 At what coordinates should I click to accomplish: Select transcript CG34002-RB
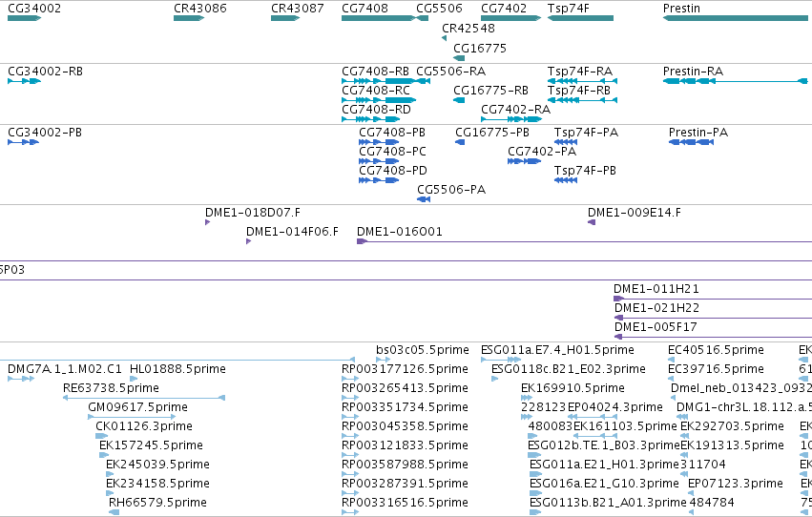[25, 81]
